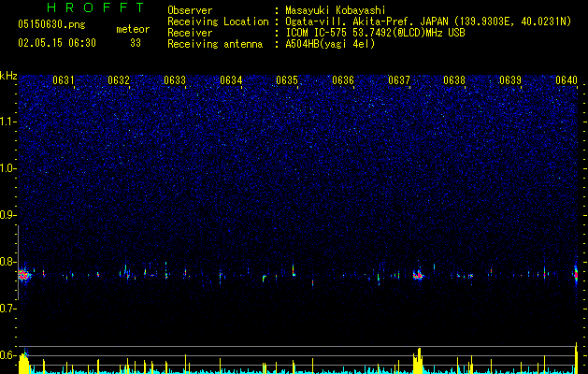Click the 0640 time marker
Image resolution: width=588 pixels, height=374 pixels.
566,80
